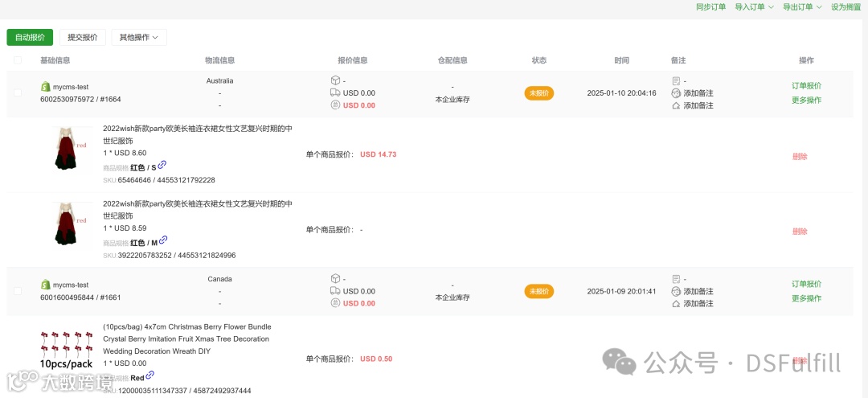Select checkbox for Canada order #1661

tap(18, 291)
